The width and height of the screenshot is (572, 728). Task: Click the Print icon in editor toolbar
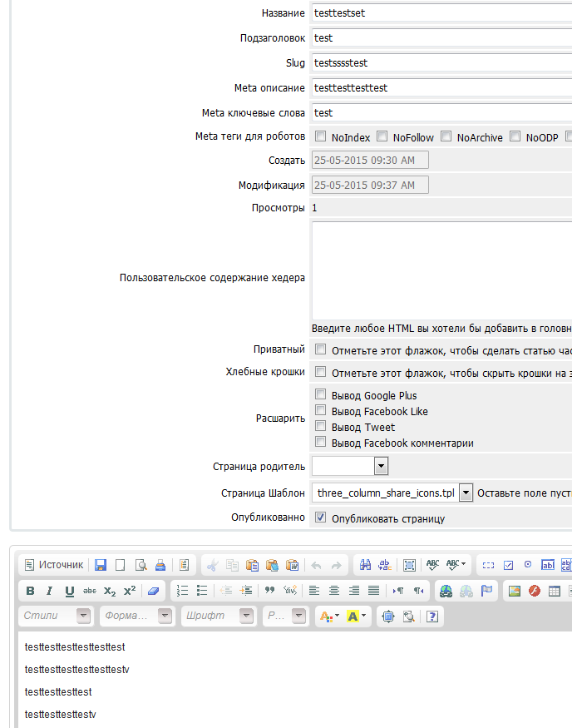(161, 565)
